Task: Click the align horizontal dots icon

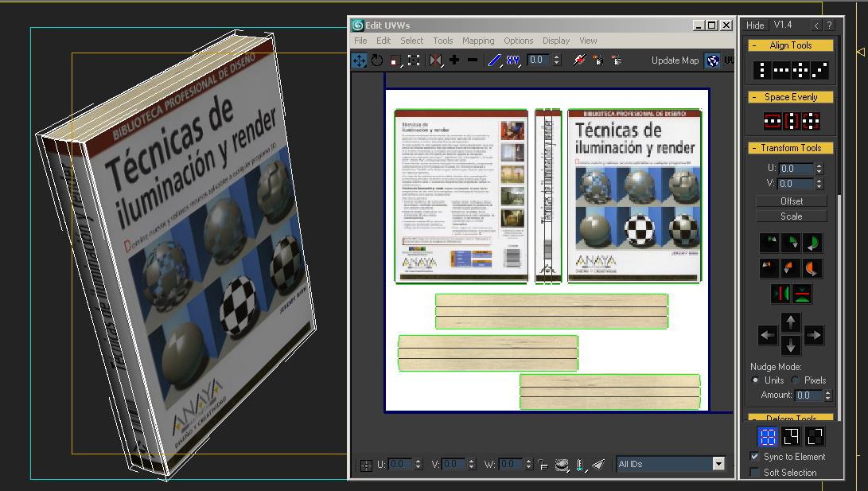Action: (x=781, y=70)
